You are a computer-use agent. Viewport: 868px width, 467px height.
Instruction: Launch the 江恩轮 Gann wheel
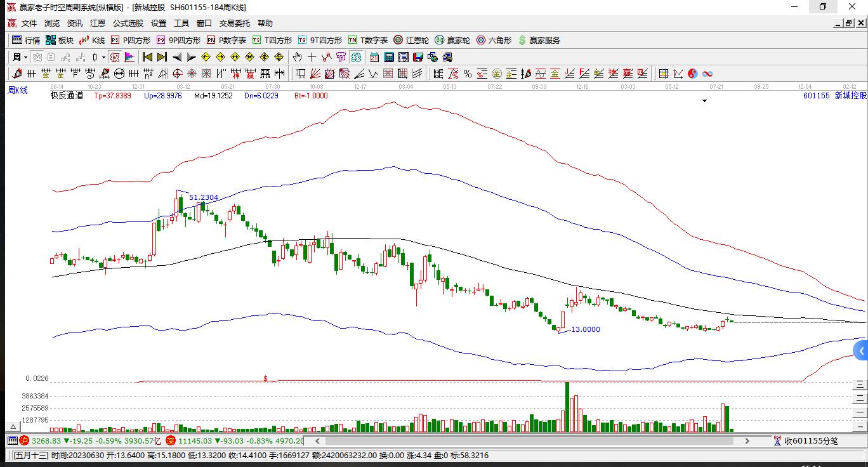pyautogui.click(x=411, y=40)
